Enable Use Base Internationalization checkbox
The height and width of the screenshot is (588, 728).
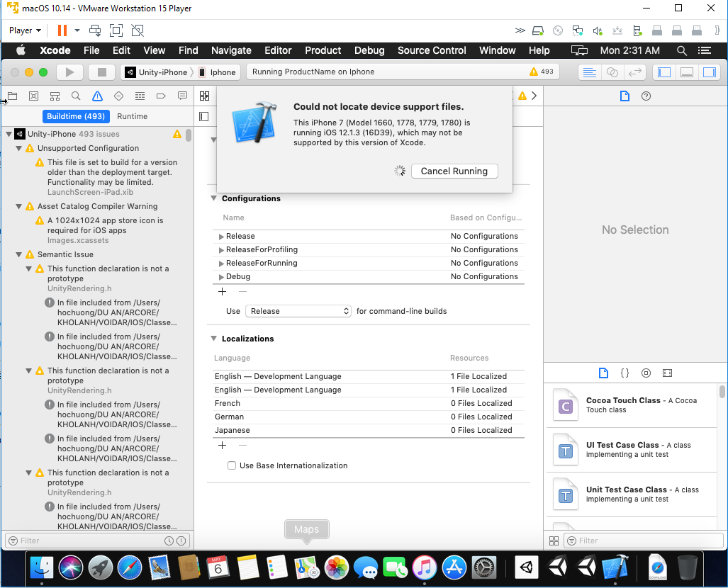pos(232,465)
